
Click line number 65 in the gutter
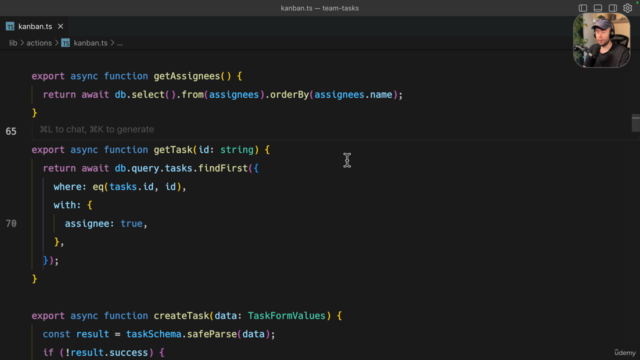11,131
